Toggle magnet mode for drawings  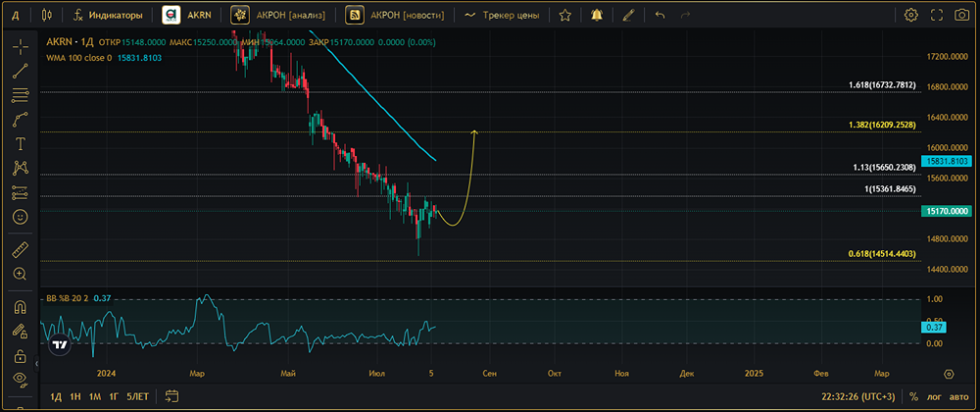click(20, 307)
